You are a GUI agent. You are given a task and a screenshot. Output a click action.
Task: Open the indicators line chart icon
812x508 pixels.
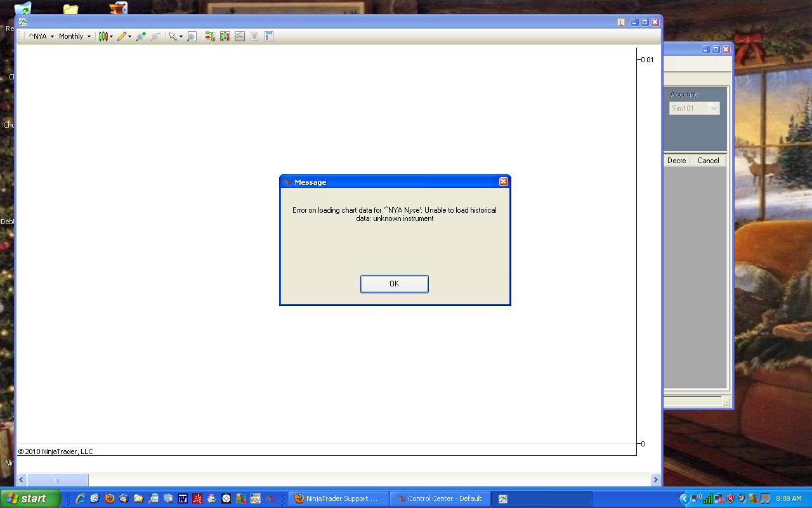[x=239, y=37]
